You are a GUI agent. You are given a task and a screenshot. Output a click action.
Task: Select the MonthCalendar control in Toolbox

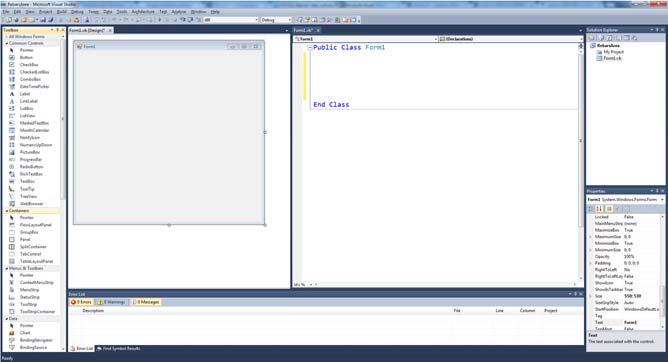point(34,130)
